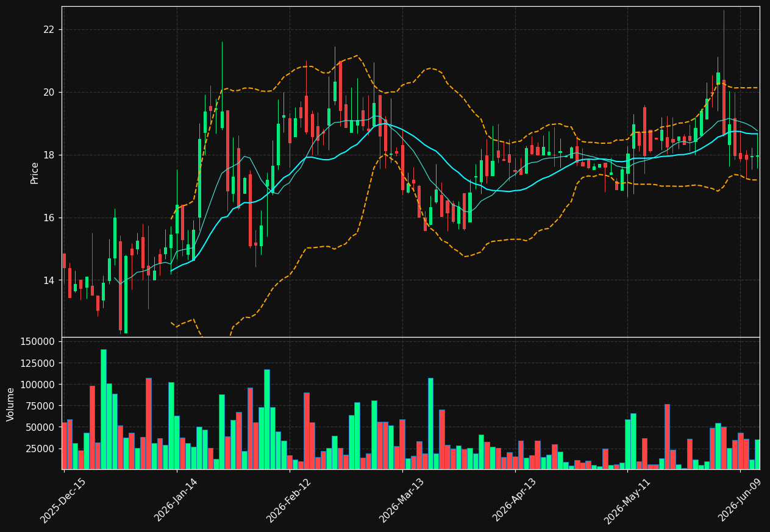Click the tallest green volume bar near 140000
Screen dimensions: 770x532
point(103,409)
